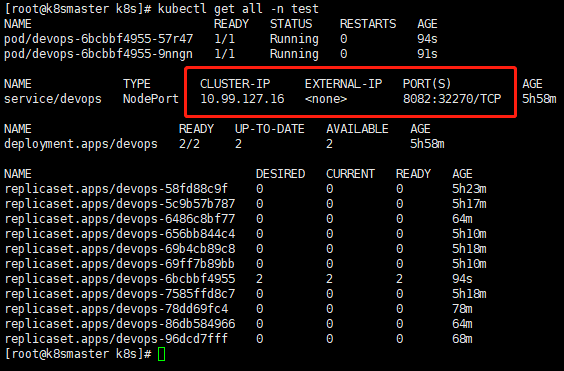Click the 'STATUS' column header
Image resolution: width=564 pixels, height=371 pixels.
tap(291, 24)
